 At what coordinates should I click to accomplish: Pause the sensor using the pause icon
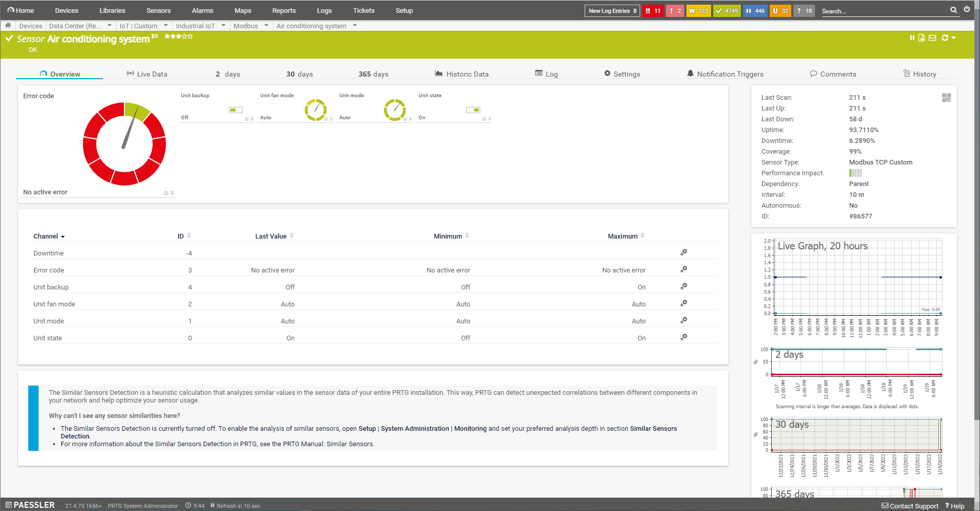click(x=912, y=38)
